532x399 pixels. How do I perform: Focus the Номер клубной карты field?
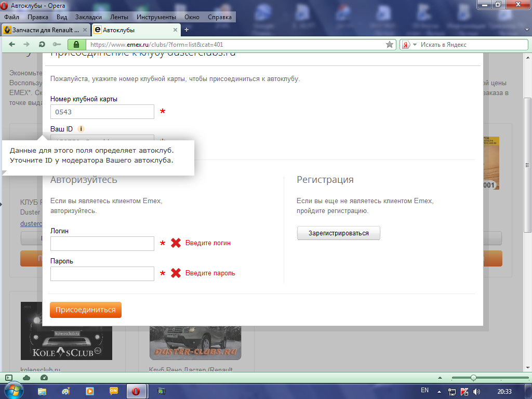point(102,112)
